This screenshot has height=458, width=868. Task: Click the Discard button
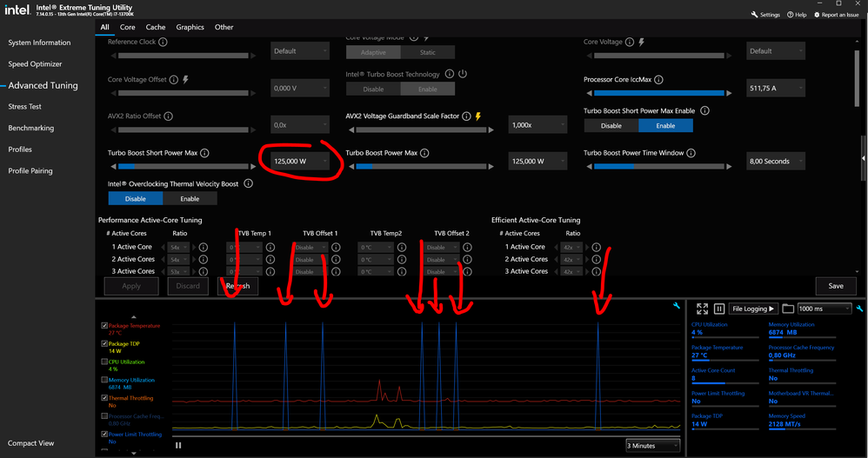click(x=188, y=286)
